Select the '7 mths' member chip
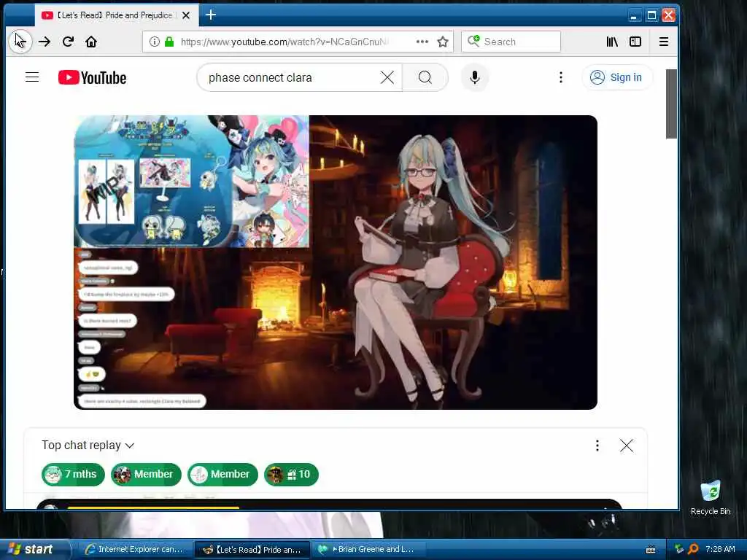This screenshot has width=747, height=560. 73,475
